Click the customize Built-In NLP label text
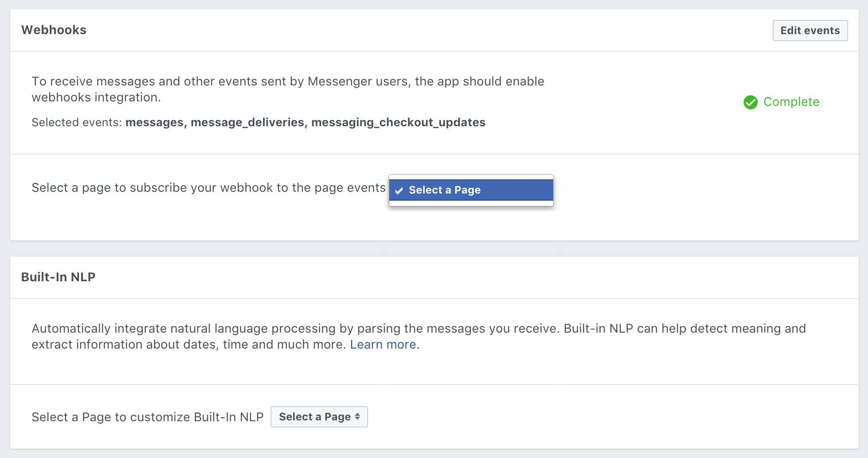This screenshot has width=868, height=458. (x=147, y=417)
